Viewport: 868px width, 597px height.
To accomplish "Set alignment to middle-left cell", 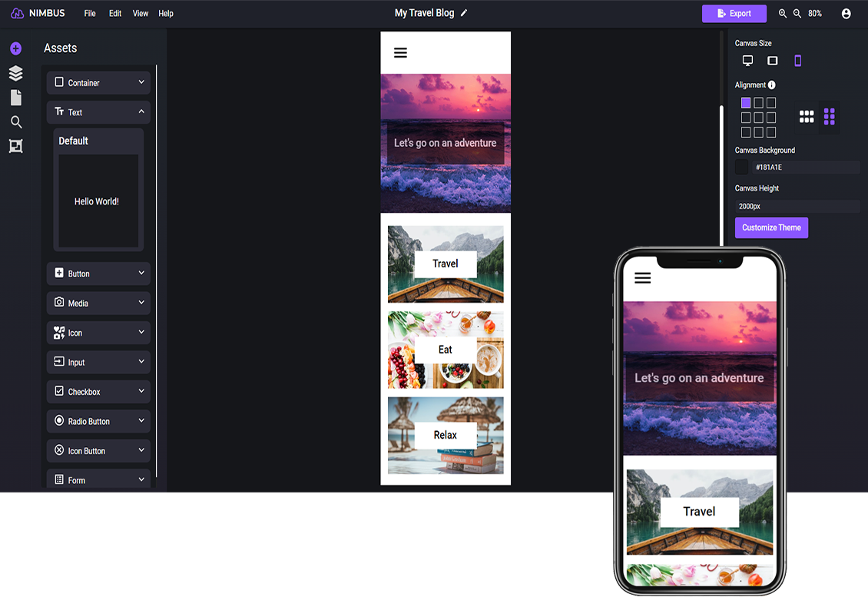I will click(746, 118).
